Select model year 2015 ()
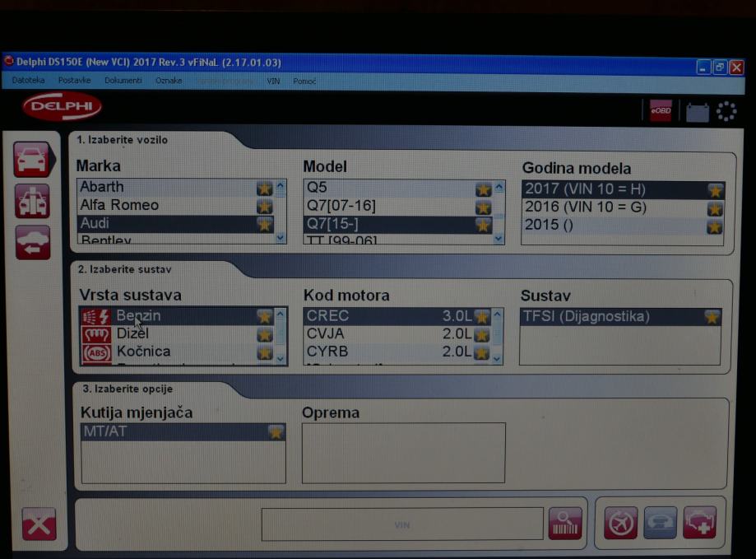This screenshot has height=559, width=756. tap(623, 226)
